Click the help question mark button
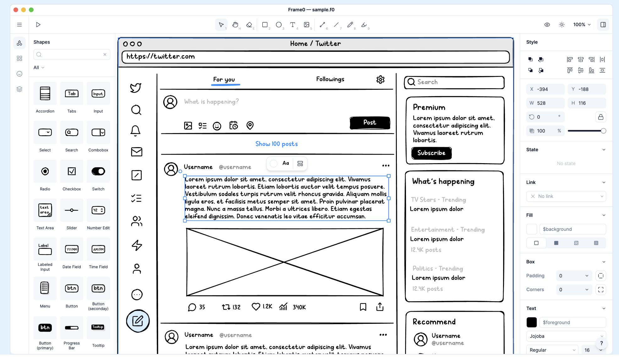Screen dimensions: 619x364 pyautogui.click(x=601, y=343)
